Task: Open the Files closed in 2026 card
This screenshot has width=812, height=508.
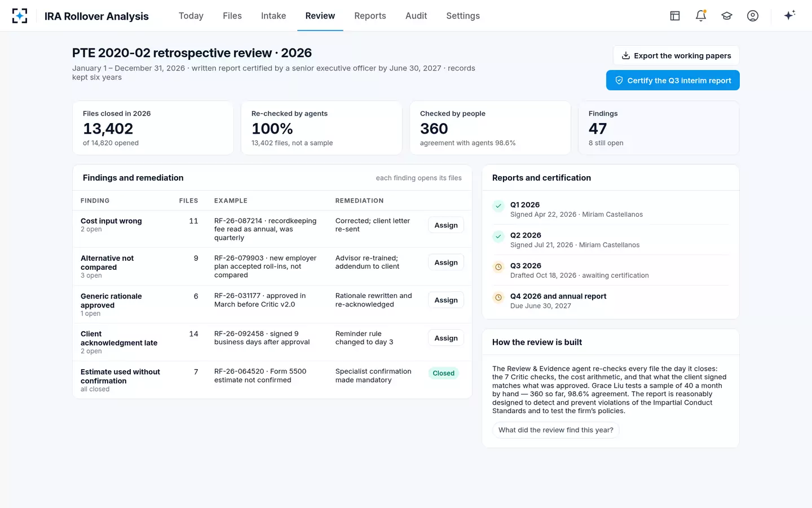Action: point(153,128)
